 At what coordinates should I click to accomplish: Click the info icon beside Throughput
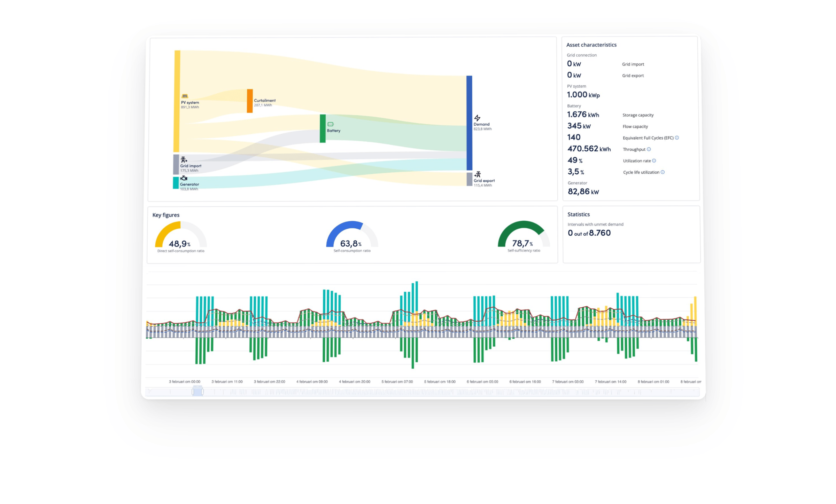tap(649, 149)
